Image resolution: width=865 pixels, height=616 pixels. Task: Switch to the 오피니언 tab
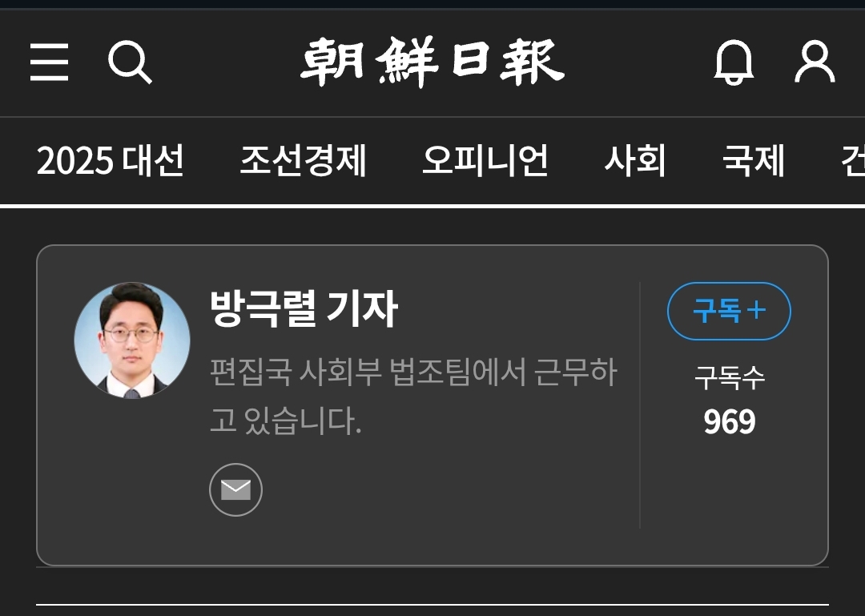pyautogui.click(x=485, y=161)
